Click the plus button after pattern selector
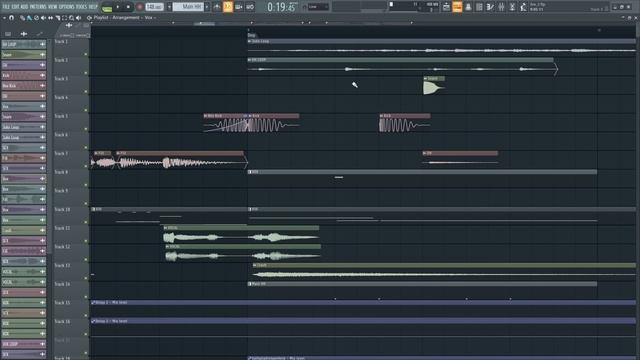The width and height of the screenshot is (640, 360). [207, 7]
